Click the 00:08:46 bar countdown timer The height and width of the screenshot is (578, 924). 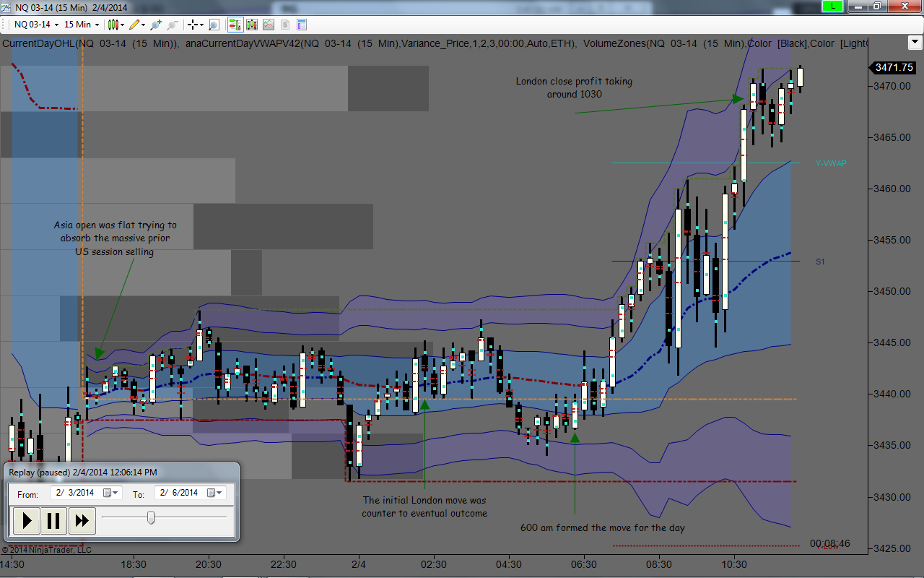tap(829, 543)
